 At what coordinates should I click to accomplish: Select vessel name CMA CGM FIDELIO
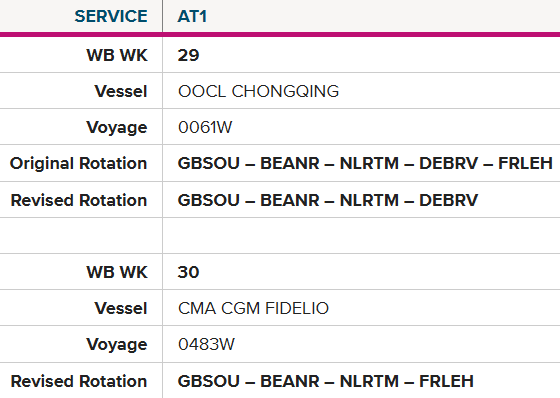click(253, 308)
